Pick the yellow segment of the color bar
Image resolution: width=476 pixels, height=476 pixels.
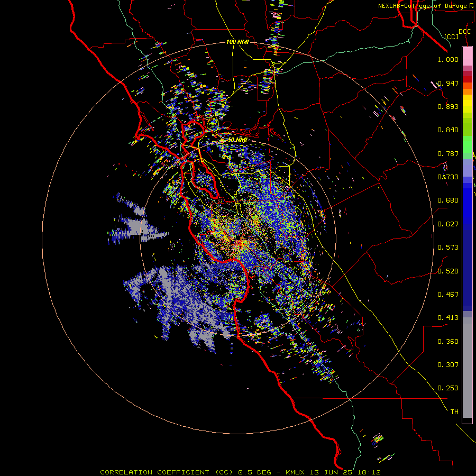pos(467,104)
